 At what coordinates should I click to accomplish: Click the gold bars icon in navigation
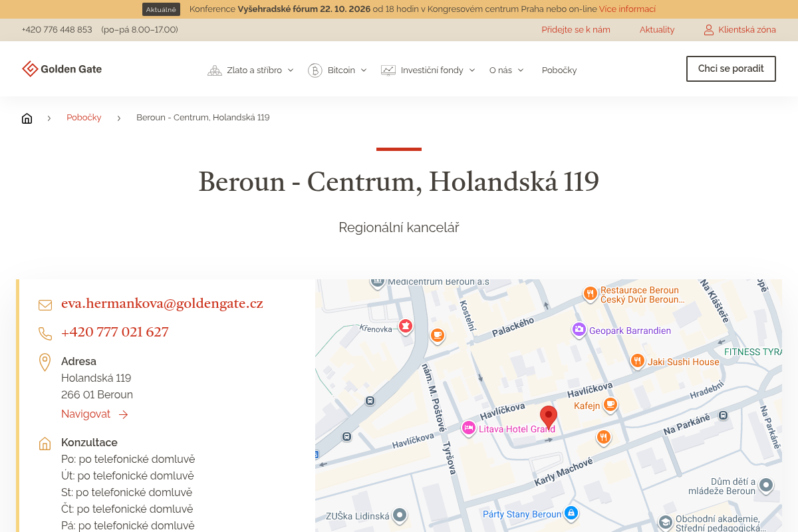click(214, 70)
